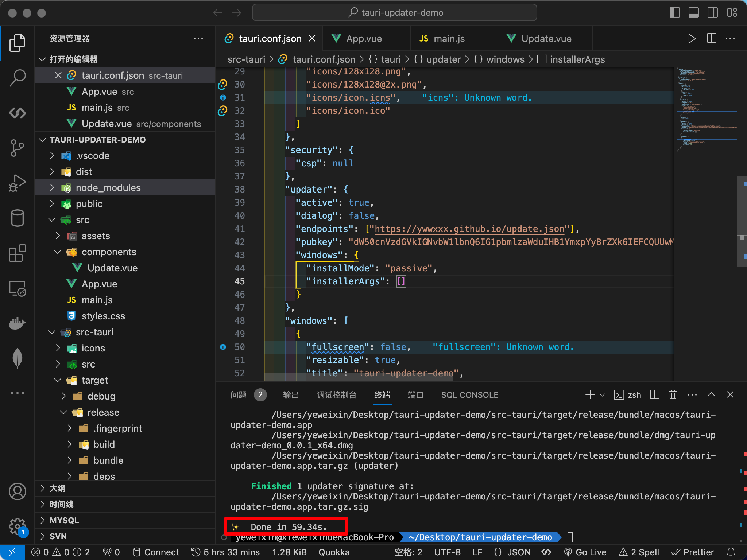Image resolution: width=747 pixels, height=560 pixels.
Task: Toggle secondary side bar layout icon
Action: (x=713, y=13)
